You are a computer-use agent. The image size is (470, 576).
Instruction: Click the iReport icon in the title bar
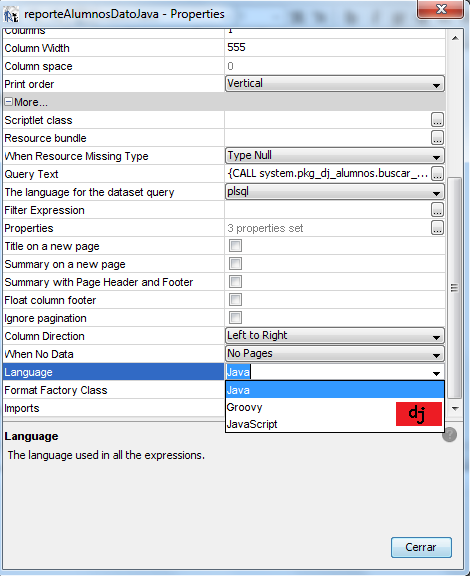(x=11, y=14)
